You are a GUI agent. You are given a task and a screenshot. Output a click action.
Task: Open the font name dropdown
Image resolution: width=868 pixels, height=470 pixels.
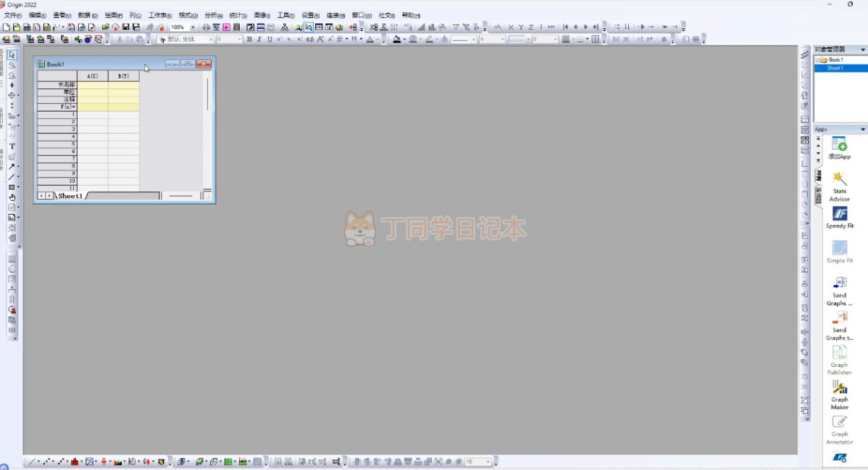210,39
